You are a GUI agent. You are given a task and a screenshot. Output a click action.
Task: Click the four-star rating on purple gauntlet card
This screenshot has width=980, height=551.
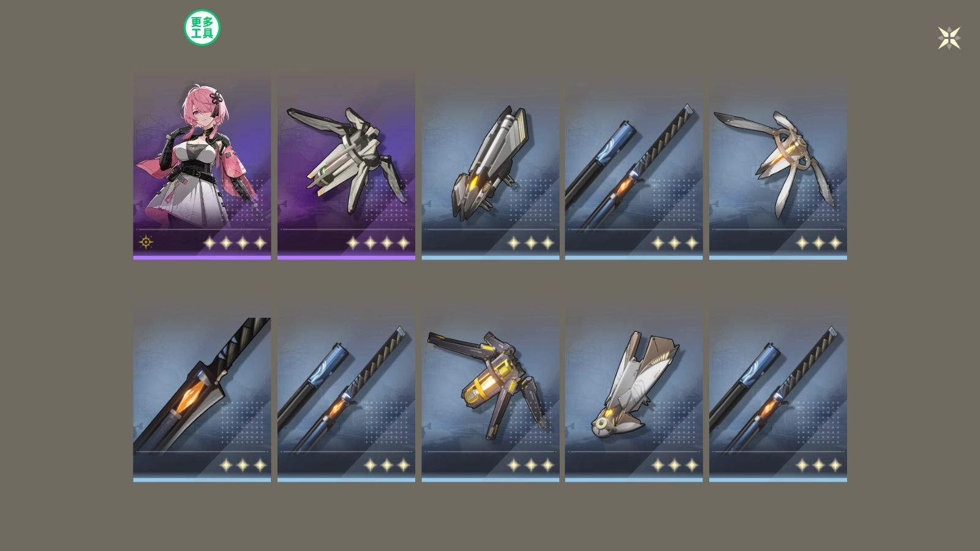[379, 243]
